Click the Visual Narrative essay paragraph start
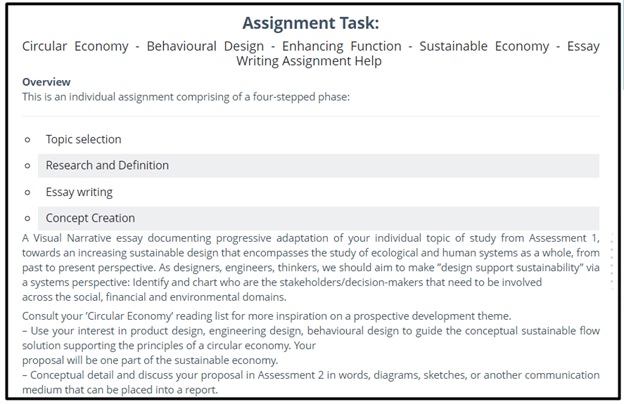The image size is (624, 404). click(100, 238)
